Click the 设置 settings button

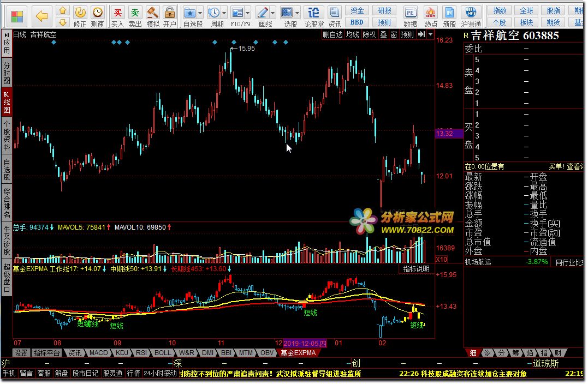coord(21,353)
